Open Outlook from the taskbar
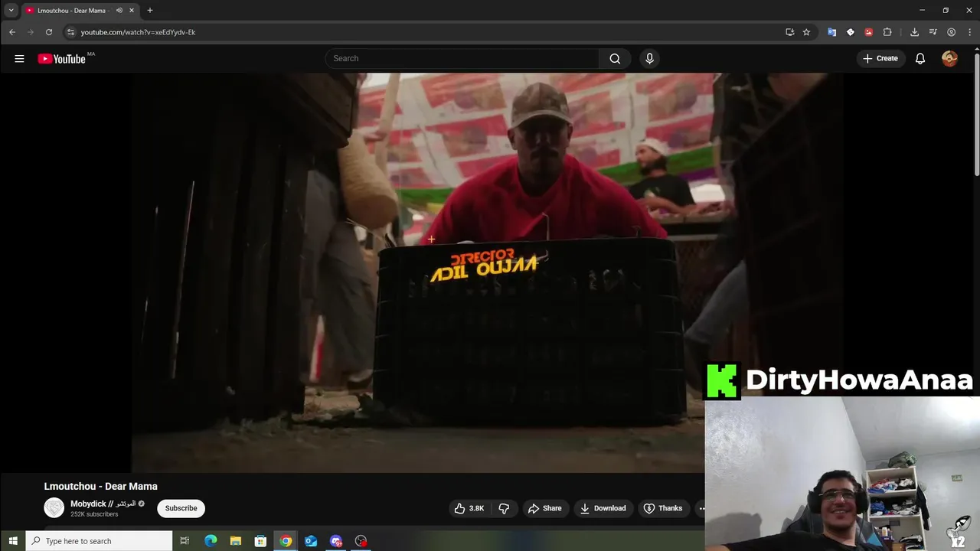 point(311,541)
